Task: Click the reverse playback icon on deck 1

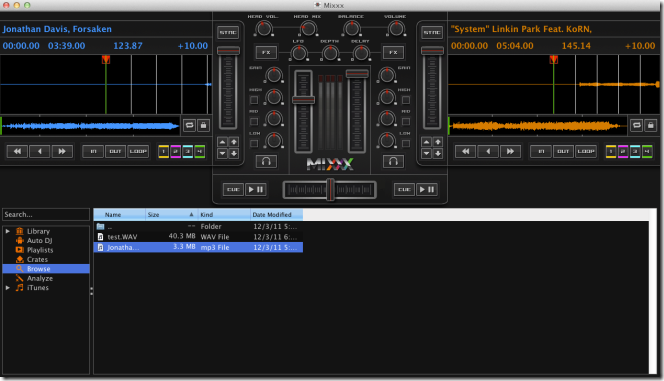Action: click(40, 151)
